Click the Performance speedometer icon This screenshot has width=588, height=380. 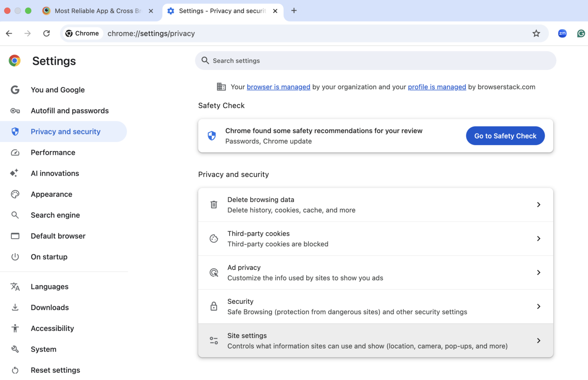[15, 152]
